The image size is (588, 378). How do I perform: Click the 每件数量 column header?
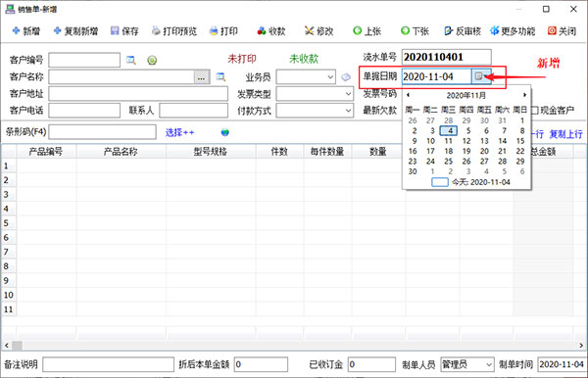coord(327,152)
